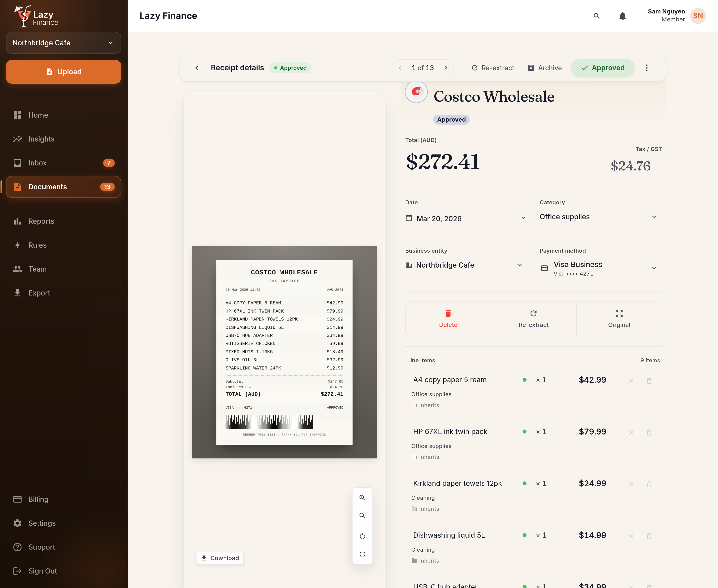Download the receipt image
The image size is (718, 588).
220,558
